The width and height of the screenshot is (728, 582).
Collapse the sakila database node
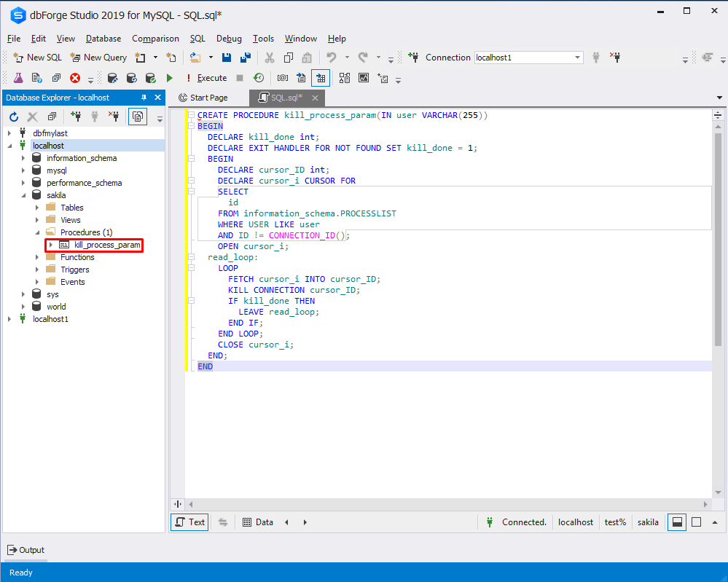coord(23,195)
